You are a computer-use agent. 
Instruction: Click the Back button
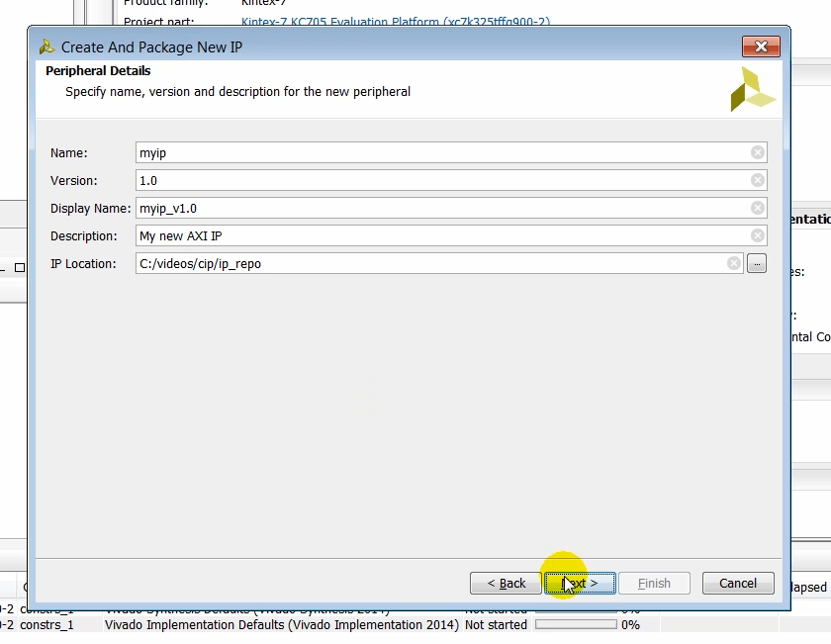point(505,583)
